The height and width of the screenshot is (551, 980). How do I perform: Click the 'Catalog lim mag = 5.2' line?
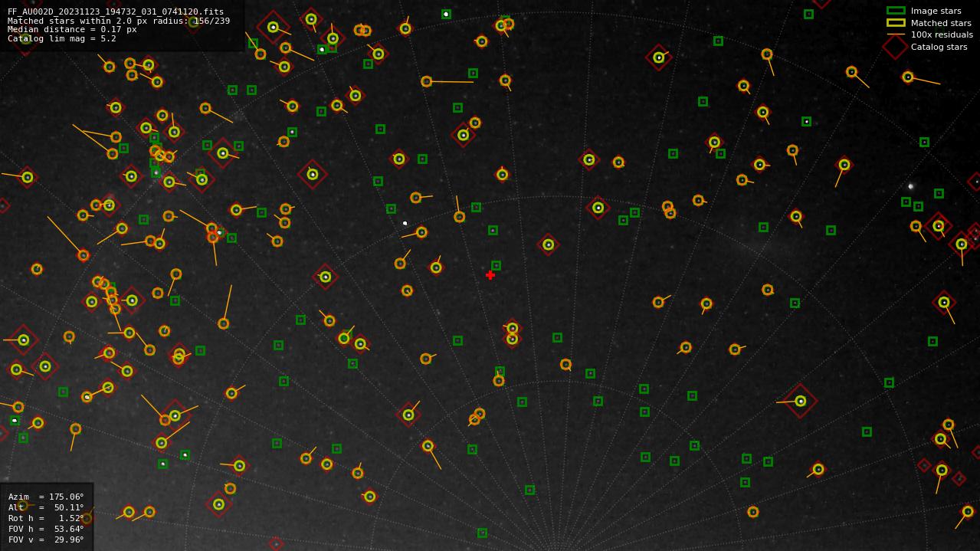(62, 38)
